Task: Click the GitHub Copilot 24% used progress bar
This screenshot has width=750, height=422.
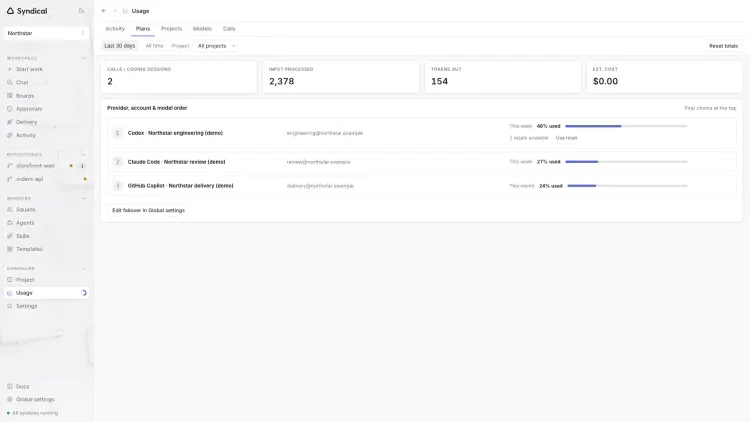Action: point(628,186)
